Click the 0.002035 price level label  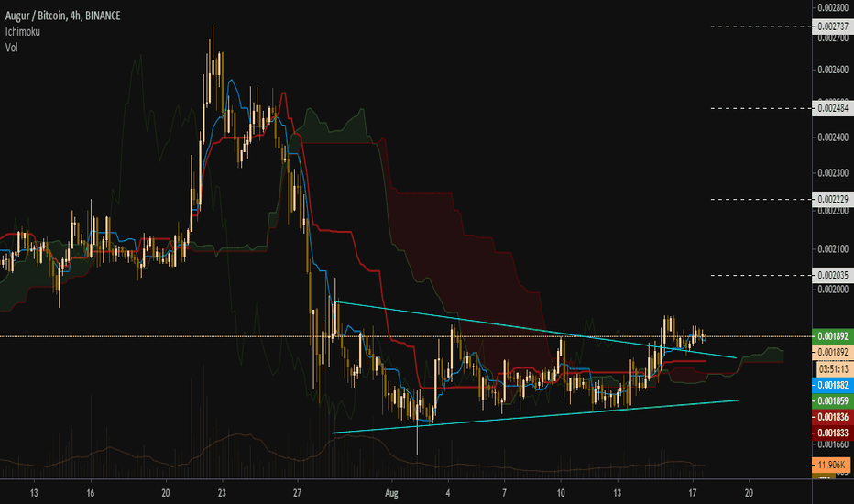click(x=832, y=275)
